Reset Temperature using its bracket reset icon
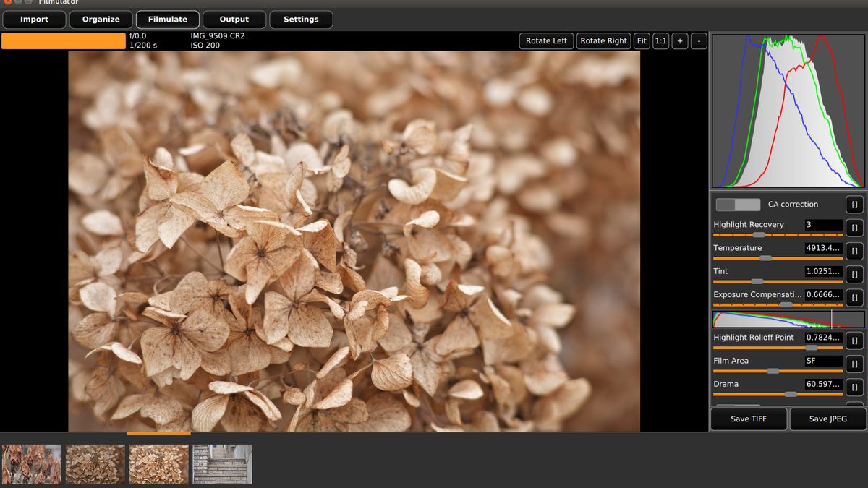Screen dimensions: 868x488 pyautogui.click(x=854, y=251)
